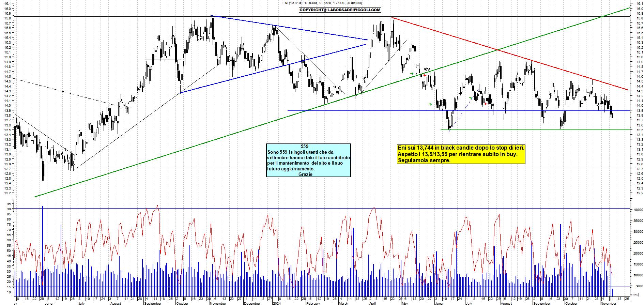
Task: Click the 20000 mark on the volume scale
Action: pos(638,254)
